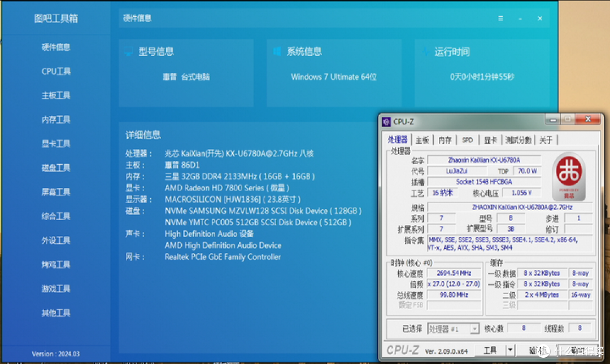
Task: Click the 32GB DDR4 2133MHz memory line
Action: coord(239,177)
